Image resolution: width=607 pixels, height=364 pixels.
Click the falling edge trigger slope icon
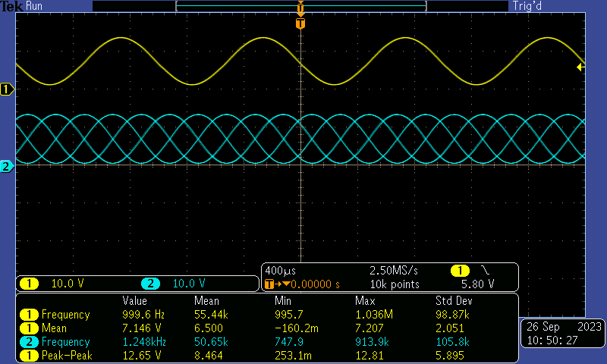[485, 270]
